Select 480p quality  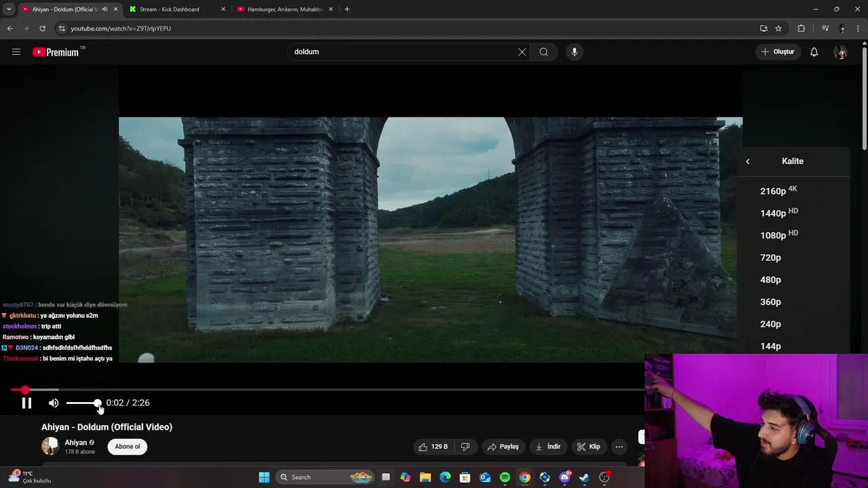[x=793, y=280]
